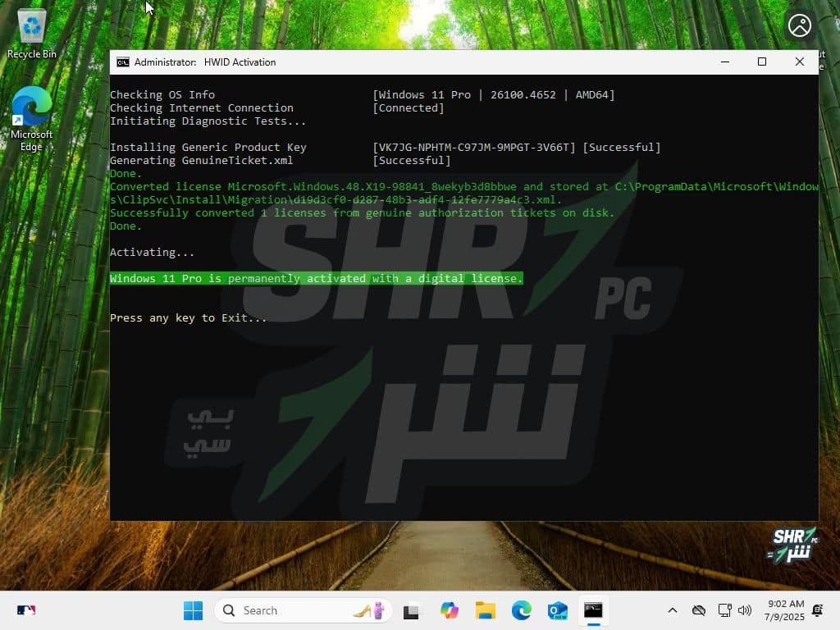Open Outlook (new) from the taskbar
Image resolution: width=840 pixels, height=630 pixels.
tap(557, 610)
